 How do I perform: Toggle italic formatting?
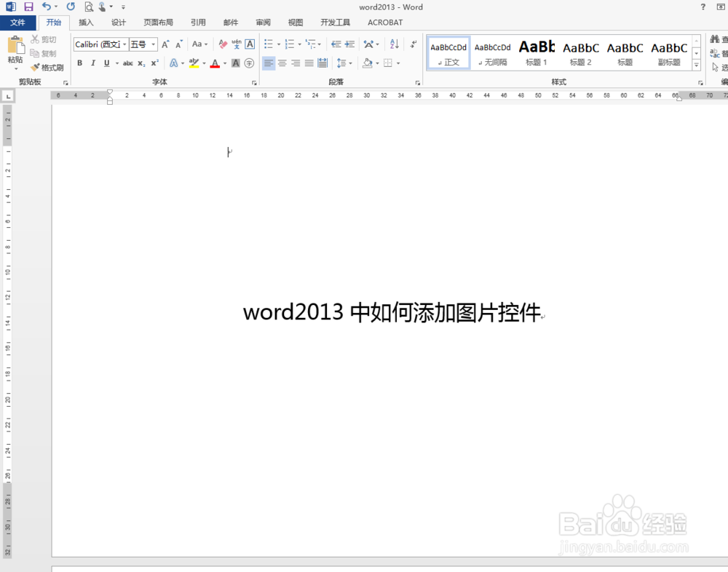pos(93,63)
